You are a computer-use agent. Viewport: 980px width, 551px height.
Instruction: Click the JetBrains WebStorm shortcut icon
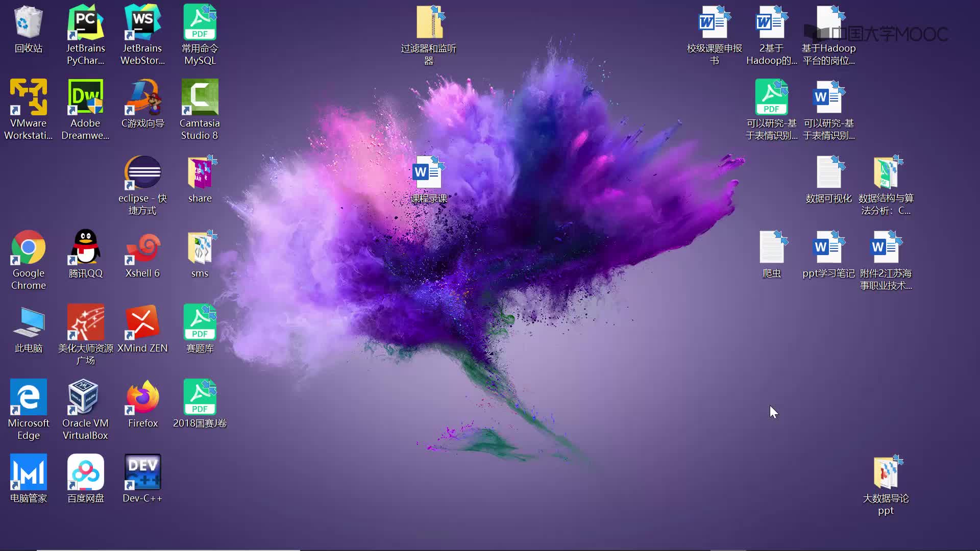pos(143,22)
